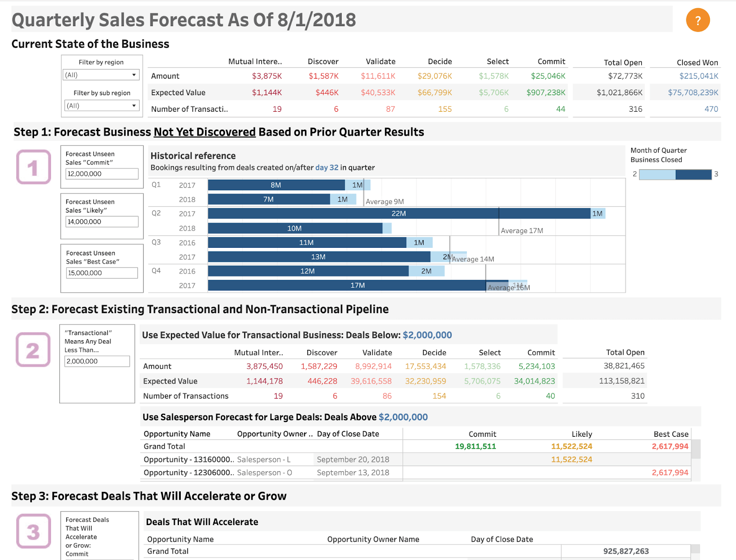
Task: Edit Forecast Unseen Sales Likely field
Action: pos(102,222)
